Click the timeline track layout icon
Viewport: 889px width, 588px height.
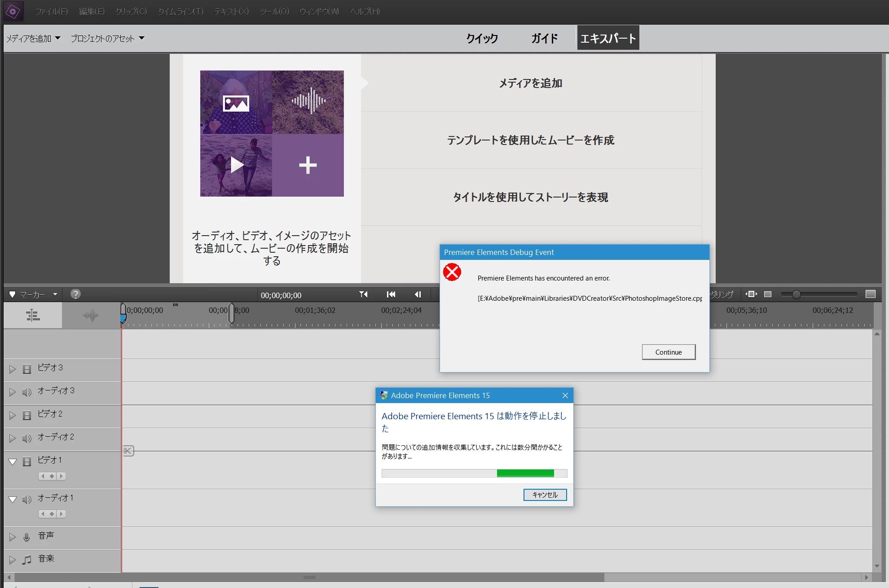point(33,315)
